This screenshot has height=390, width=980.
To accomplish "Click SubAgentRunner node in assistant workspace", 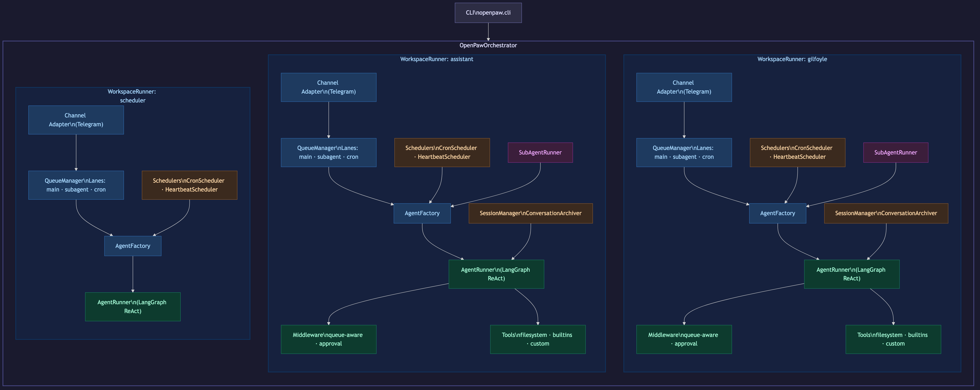I will tap(540, 152).
